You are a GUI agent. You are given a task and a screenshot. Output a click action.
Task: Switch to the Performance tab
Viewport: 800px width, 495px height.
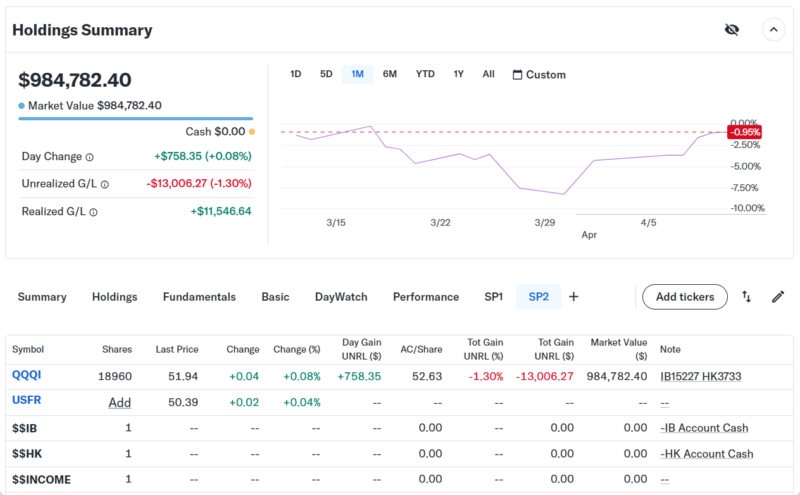click(x=426, y=297)
